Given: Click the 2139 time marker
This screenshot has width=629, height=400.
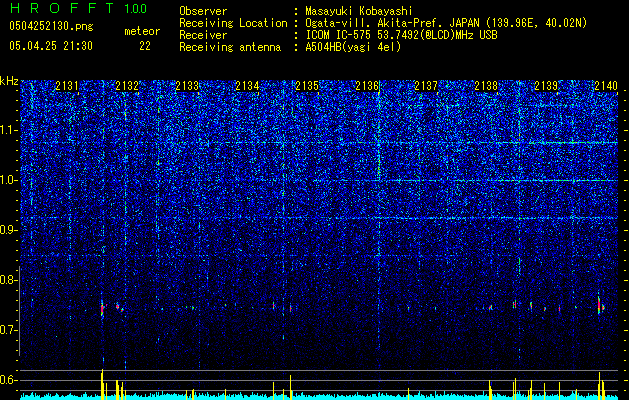Looking at the screenshot, I should [546, 86].
